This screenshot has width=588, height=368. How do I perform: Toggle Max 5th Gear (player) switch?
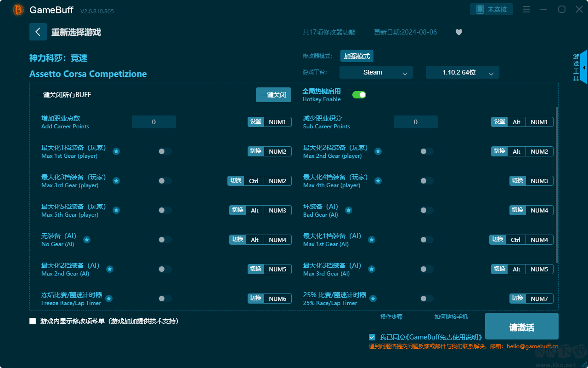click(165, 210)
